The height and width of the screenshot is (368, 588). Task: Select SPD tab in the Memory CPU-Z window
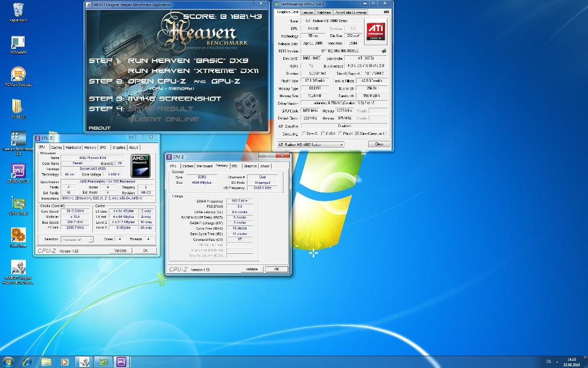pos(234,166)
